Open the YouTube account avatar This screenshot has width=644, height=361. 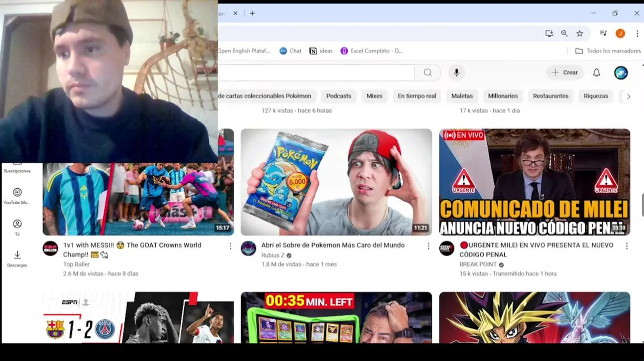621,73
